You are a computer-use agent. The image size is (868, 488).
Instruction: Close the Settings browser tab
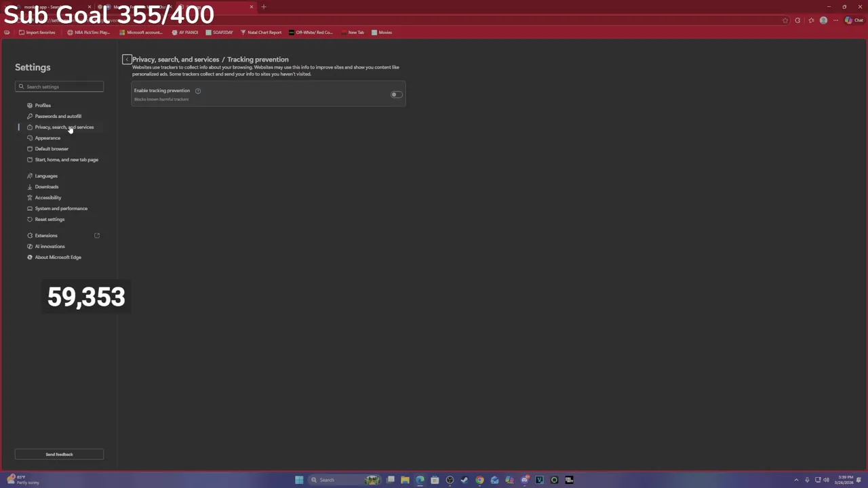tap(251, 7)
